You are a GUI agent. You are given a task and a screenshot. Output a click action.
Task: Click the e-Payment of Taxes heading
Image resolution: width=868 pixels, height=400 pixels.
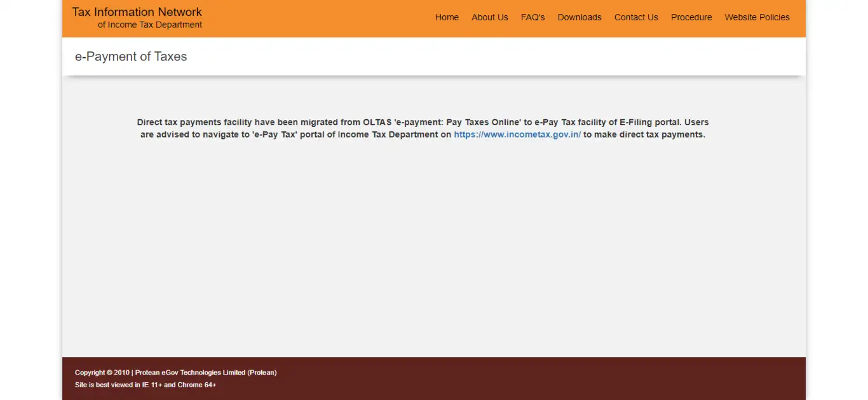coord(131,57)
